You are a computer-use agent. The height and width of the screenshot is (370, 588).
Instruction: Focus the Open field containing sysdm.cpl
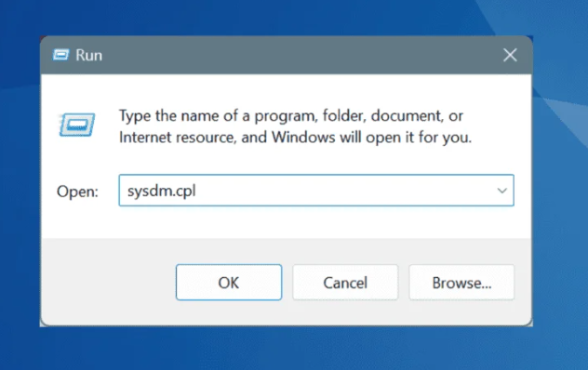click(x=316, y=191)
